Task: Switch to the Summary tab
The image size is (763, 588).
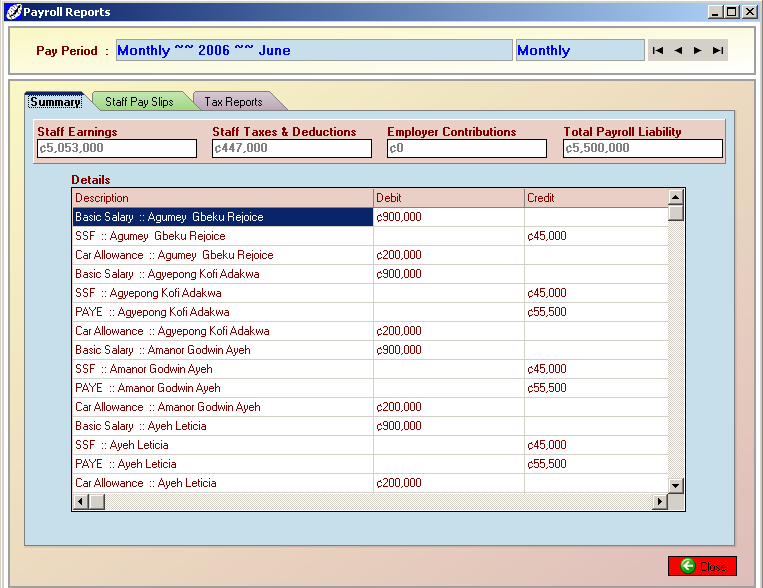Action: click(x=55, y=102)
